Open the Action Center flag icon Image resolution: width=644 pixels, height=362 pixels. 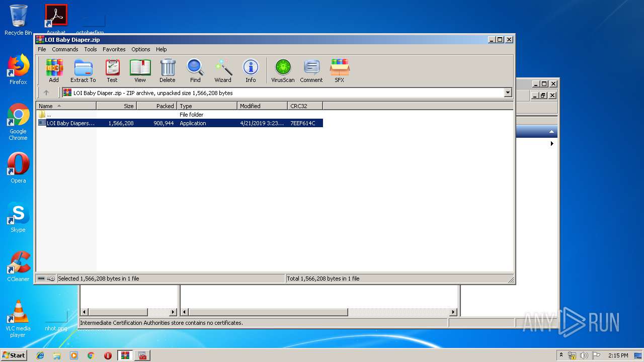pyautogui.click(x=596, y=355)
